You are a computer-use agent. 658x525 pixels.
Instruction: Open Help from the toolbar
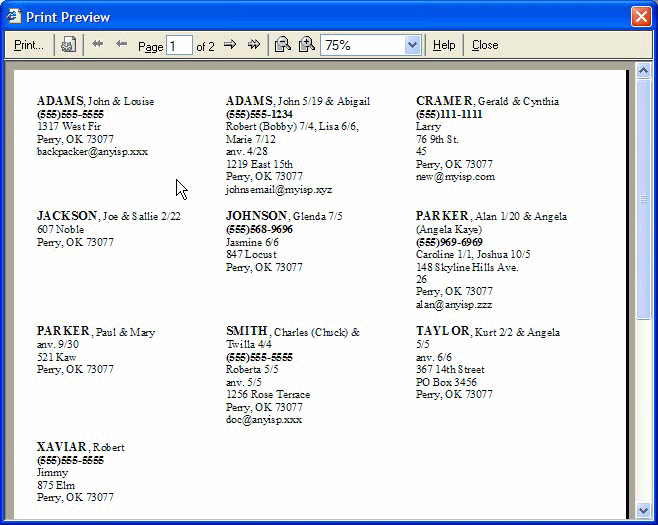(x=444, y=45)
